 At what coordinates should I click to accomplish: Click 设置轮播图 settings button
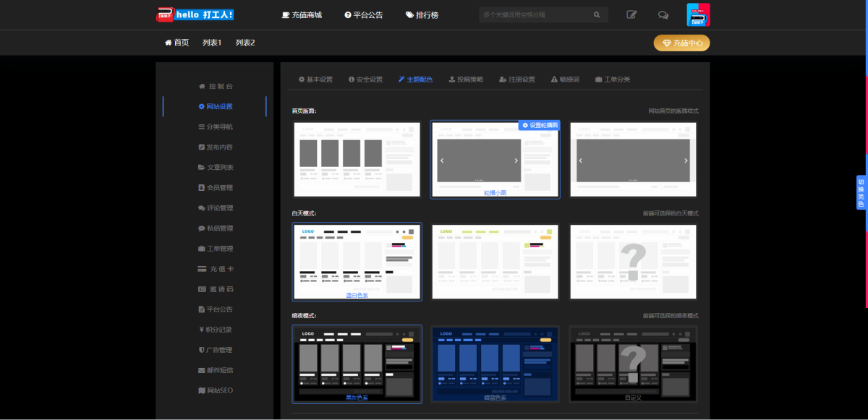pyautogui.click(x=540, y=125)
